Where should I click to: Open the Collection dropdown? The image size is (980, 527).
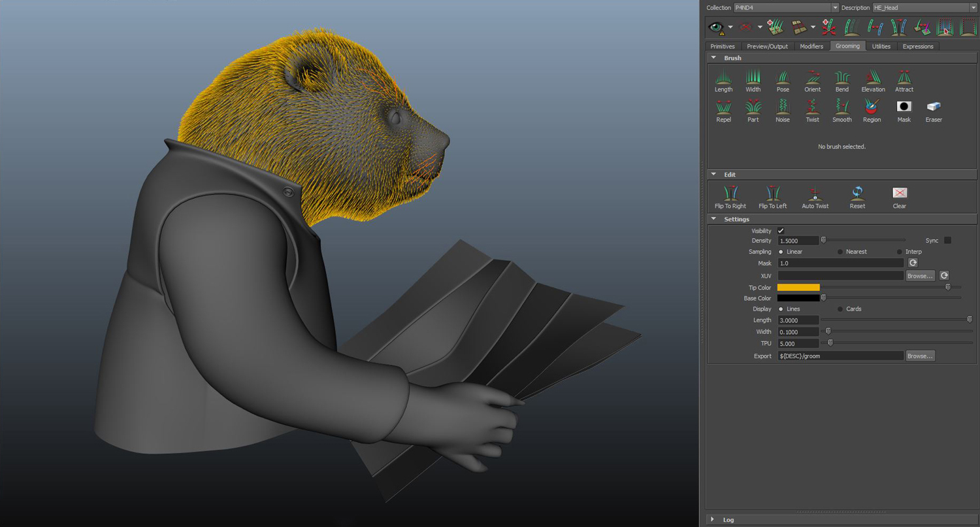point(835,7)
